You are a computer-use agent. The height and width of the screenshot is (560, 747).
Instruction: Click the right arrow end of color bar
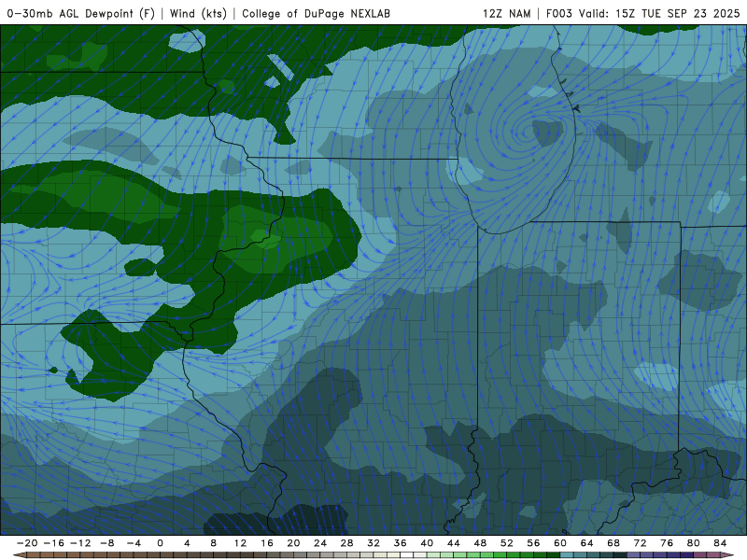pos(727,555)
